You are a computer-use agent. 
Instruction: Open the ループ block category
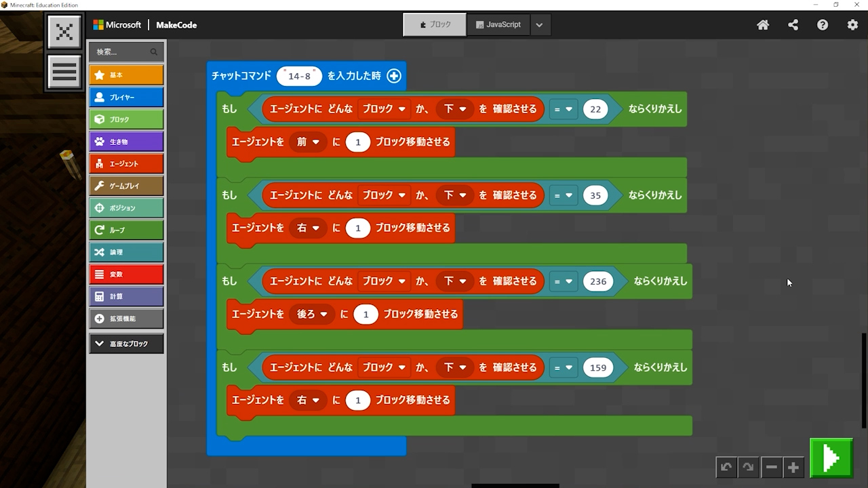click(x=126, y=230)
